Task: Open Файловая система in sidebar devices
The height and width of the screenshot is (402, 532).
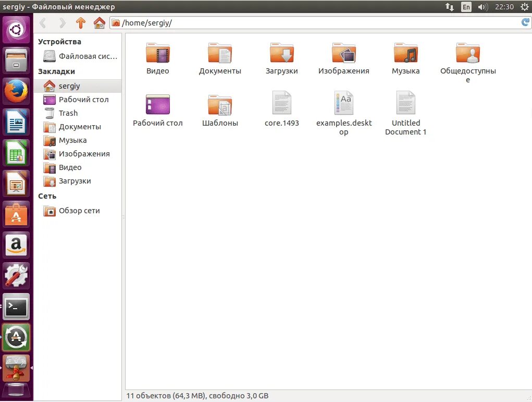Action: tap(77, 56)
